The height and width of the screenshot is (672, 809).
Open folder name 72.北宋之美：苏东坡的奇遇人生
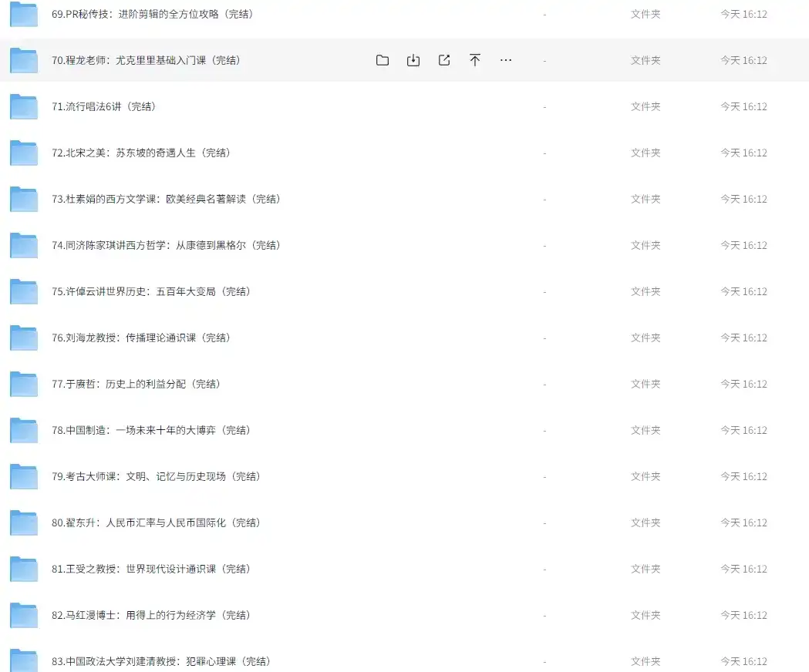pos(141,153)
